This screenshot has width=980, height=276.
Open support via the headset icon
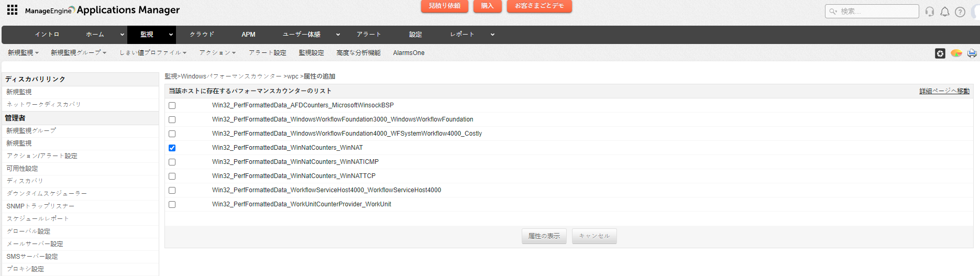pos(930,12)
